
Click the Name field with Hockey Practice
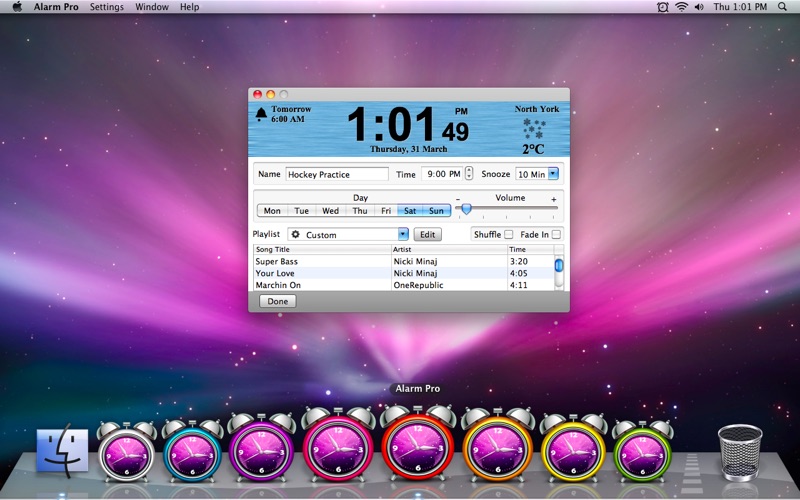point(337,174)
